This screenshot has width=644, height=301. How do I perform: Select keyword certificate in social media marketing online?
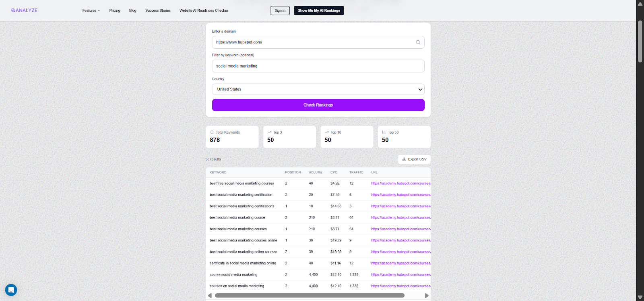(x=243, y=263)
